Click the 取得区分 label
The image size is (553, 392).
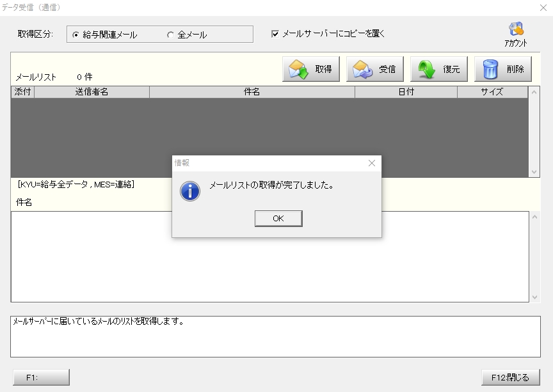[x=35, y=34]
